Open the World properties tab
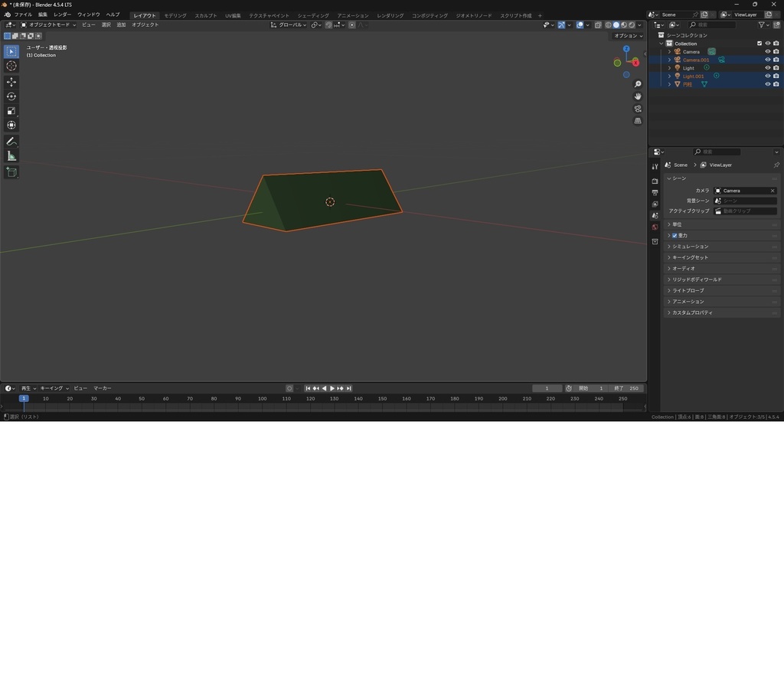784x680 pixels. [655, 227]
